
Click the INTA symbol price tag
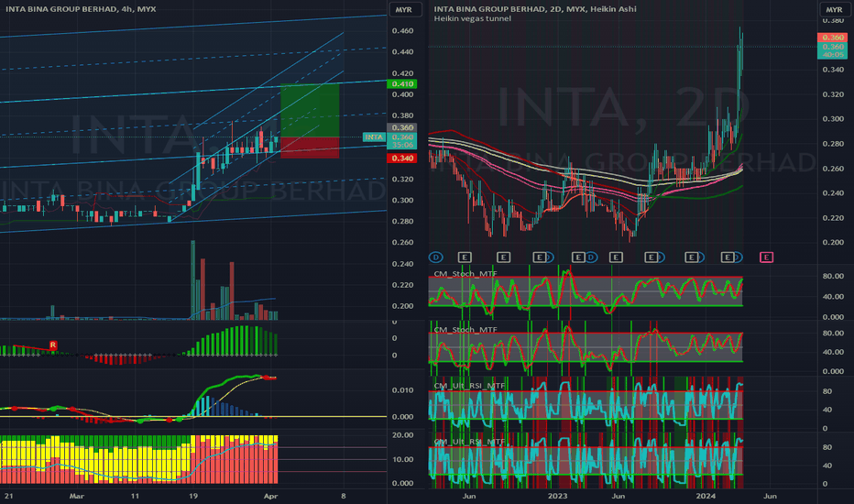click(374, 137)
